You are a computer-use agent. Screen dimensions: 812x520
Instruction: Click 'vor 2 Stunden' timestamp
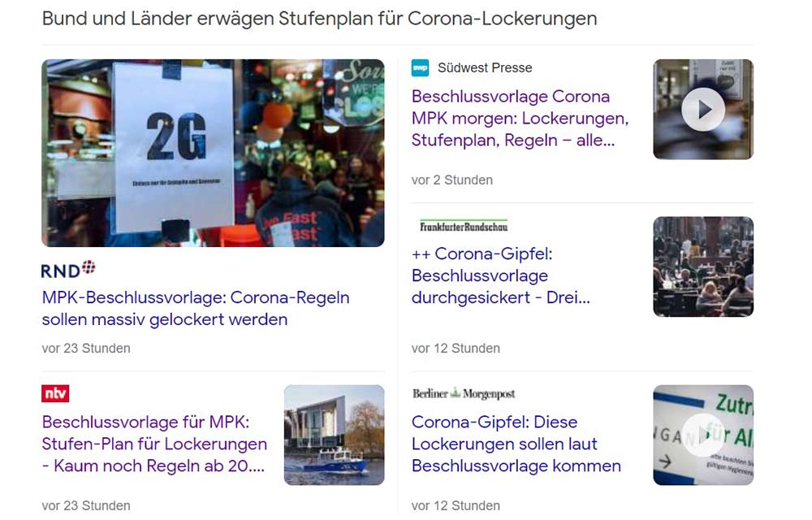(452, 180)
